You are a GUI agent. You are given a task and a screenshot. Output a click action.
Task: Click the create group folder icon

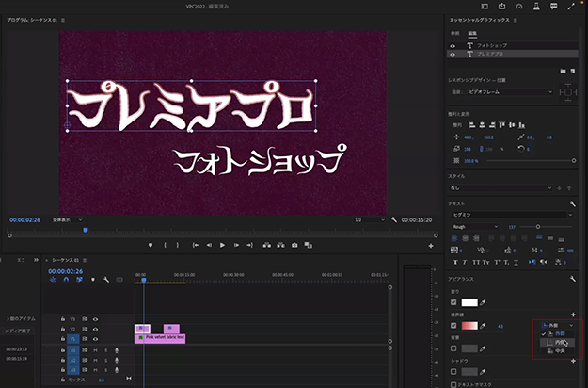coord(563,71)
